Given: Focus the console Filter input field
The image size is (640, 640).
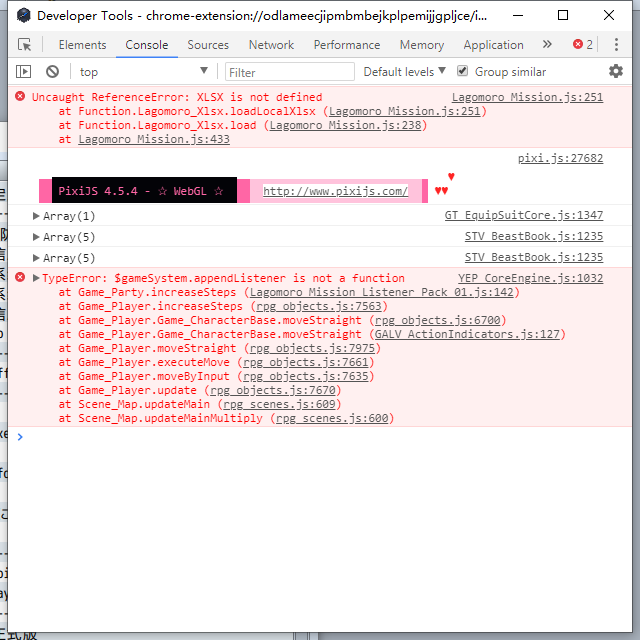Looking at the screenshot, I should 290,72.
